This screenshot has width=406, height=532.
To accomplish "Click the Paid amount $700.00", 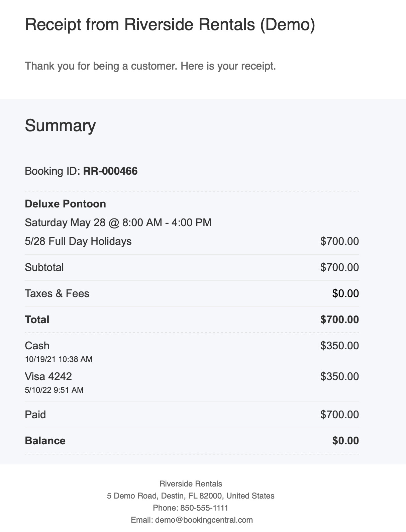I will click(x=339, y=415).
